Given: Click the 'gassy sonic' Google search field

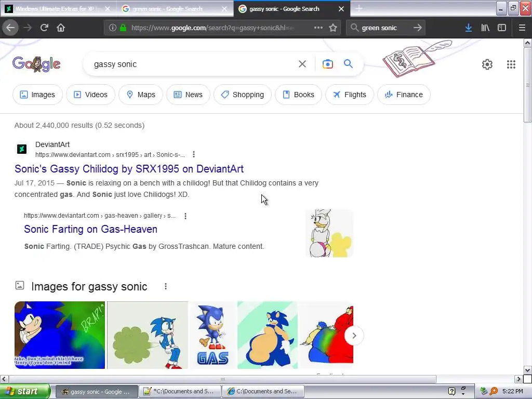Looking at the screenshot, I should coord(193,64).
